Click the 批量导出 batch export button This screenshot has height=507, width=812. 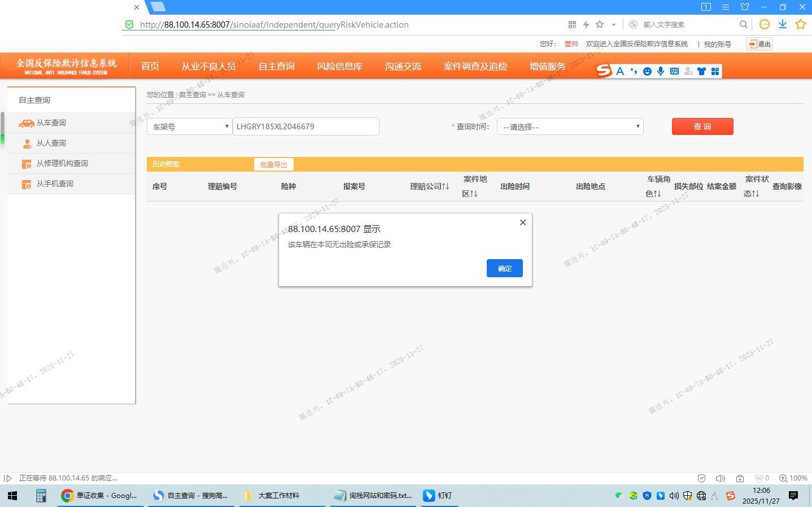tap(273, 164)
